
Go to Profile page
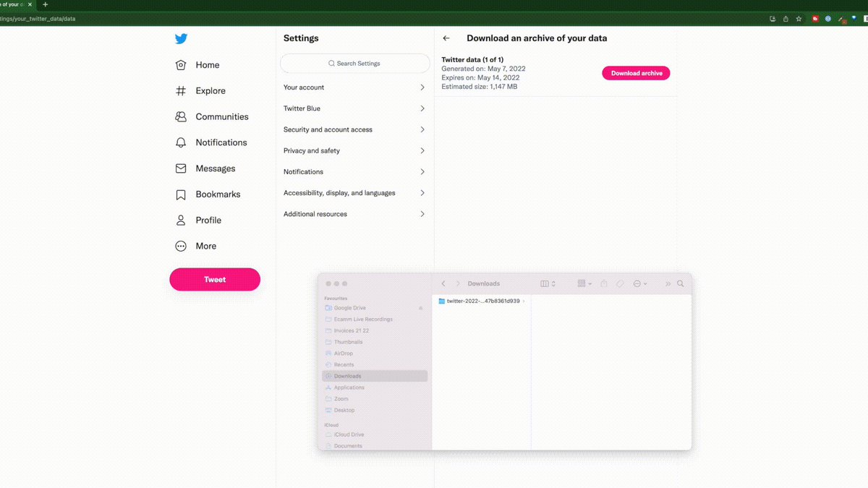(198, 221)
